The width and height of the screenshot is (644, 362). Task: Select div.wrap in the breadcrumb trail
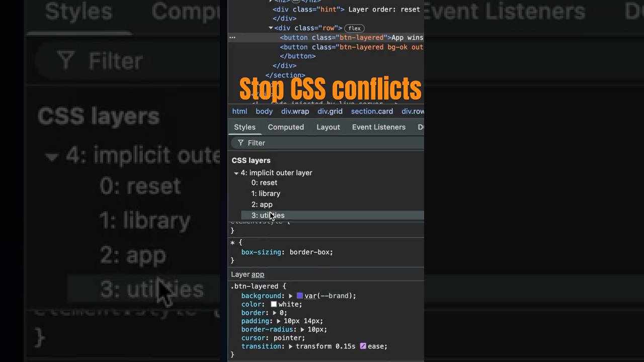tap(295, 112)
